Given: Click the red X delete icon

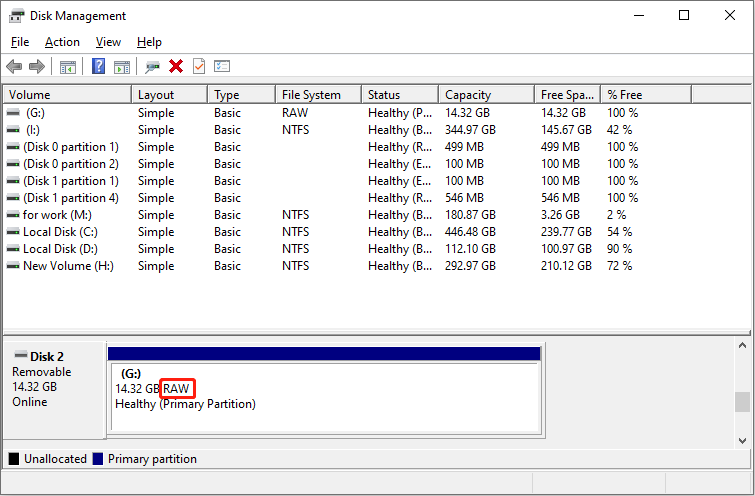Looking at the screenshot, I should (176, 66).
